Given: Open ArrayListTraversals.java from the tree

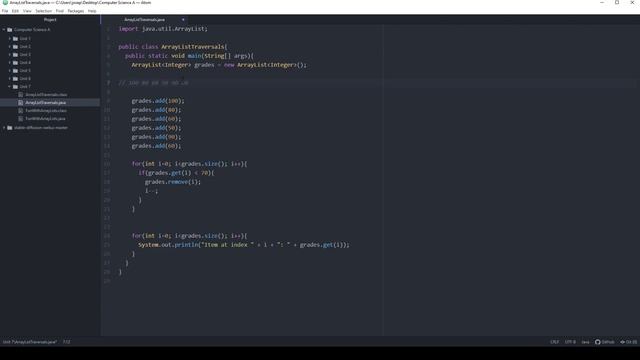Looking at the screenshot, I should pyautogui.click(x=45, y=102).
